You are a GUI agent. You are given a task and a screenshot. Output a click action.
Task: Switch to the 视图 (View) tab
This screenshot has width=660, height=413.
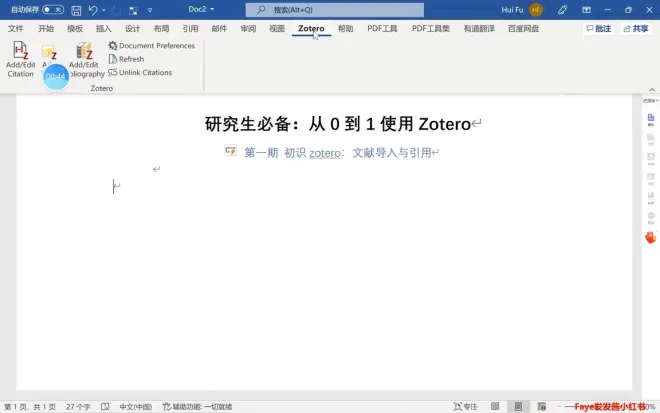[277, 29]
